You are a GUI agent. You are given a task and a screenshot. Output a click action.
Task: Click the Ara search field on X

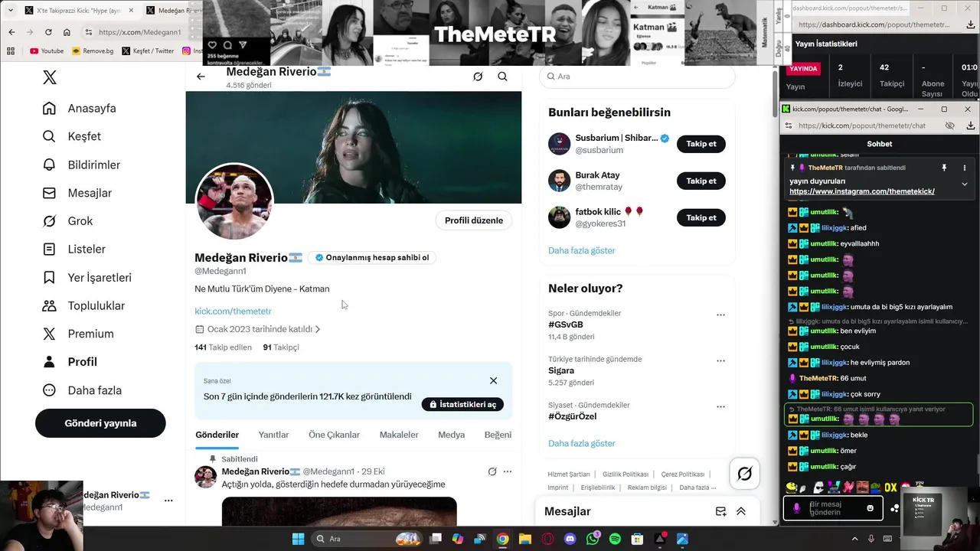click(637, 77)
